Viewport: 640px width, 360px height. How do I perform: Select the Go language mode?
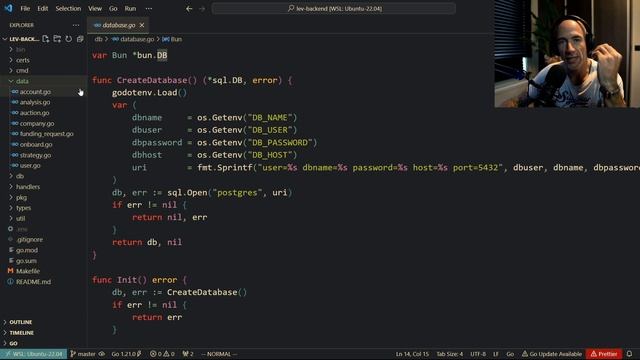510,354
